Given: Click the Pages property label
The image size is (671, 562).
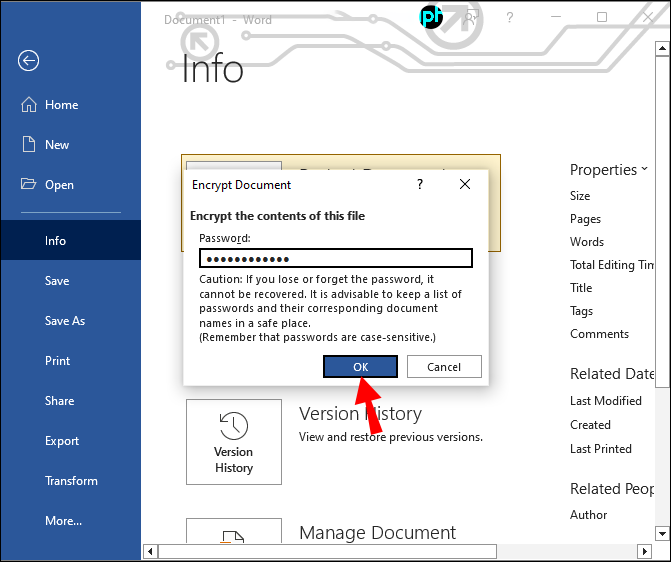Looking at the screenshot, I should coord(585,219).
